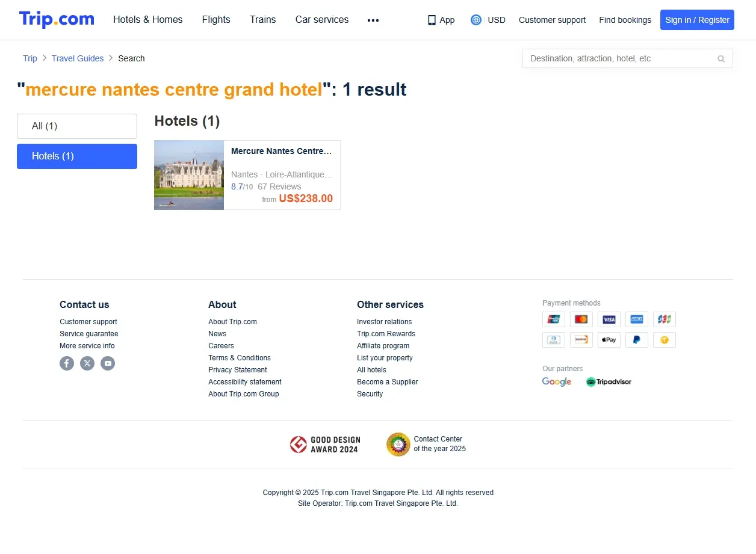
Task: Open Customer support in header
Action: tap(552, 20)
